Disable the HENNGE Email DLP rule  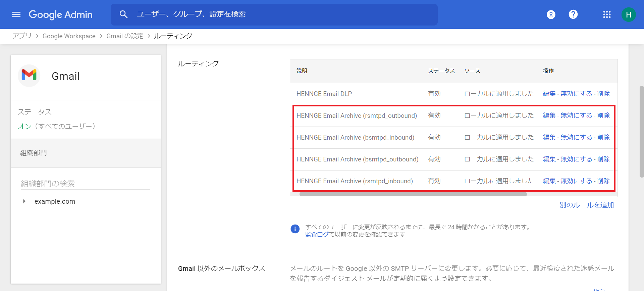click(576, 94)
